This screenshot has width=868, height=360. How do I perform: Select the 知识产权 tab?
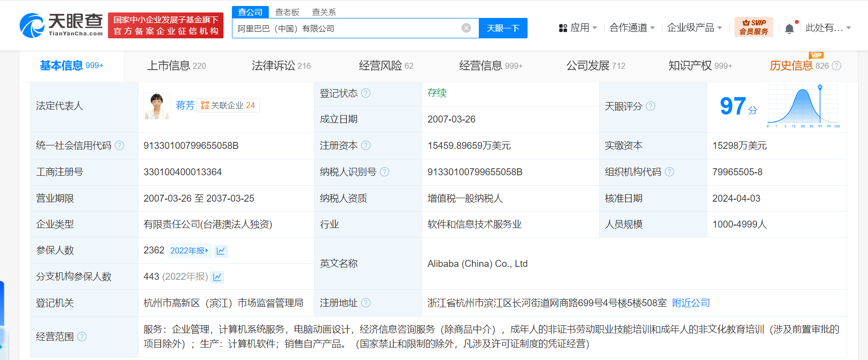[700, 66]
